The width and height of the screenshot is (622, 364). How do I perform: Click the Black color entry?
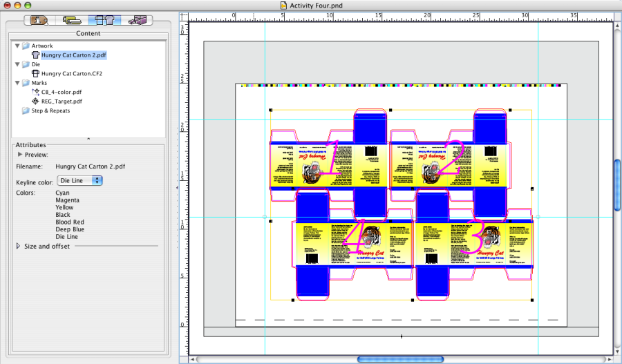63,215
